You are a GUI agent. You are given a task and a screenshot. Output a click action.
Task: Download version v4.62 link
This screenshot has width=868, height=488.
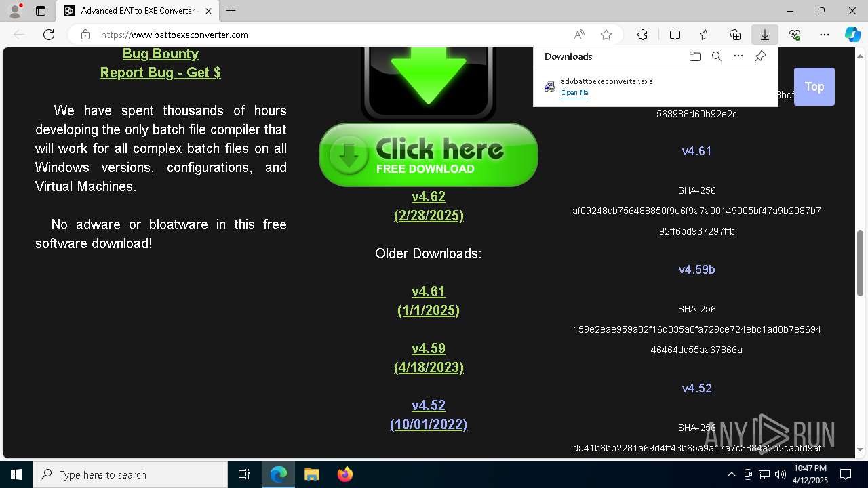pyautogui.click(x=429, y=206)
